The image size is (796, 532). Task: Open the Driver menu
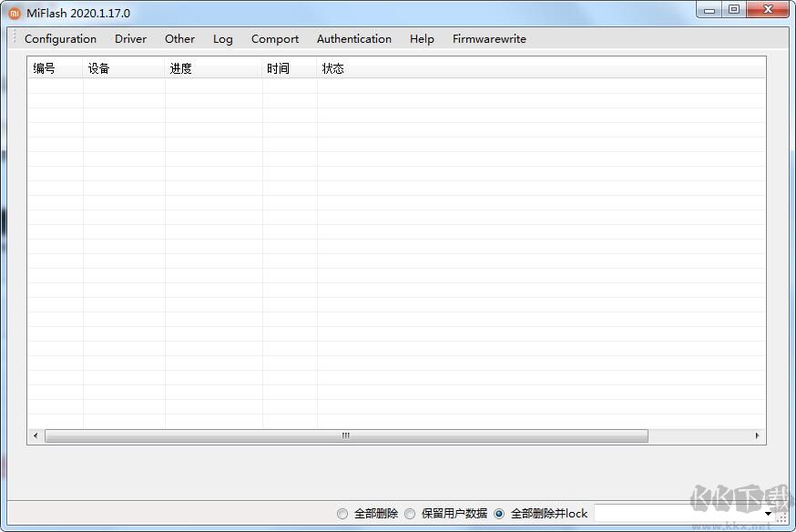click(130, 38)
